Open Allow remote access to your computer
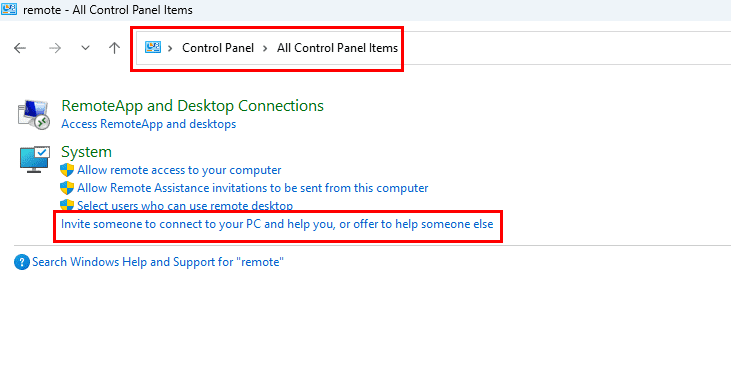Image resolution: width=731 pixels, height=371 pixels. (x=179, y=170)
